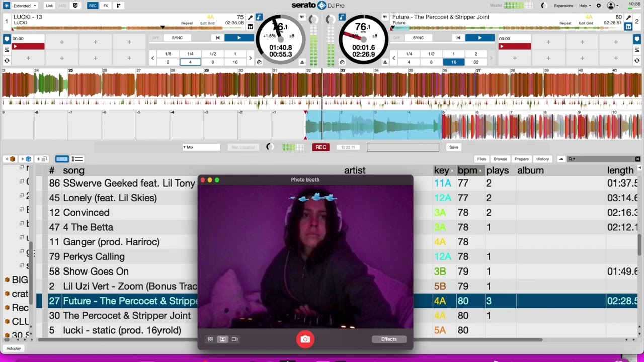Screen dimensions: 644x362
Task: Click slip mode icon below right platter
Action: click(x=342, y=62)
